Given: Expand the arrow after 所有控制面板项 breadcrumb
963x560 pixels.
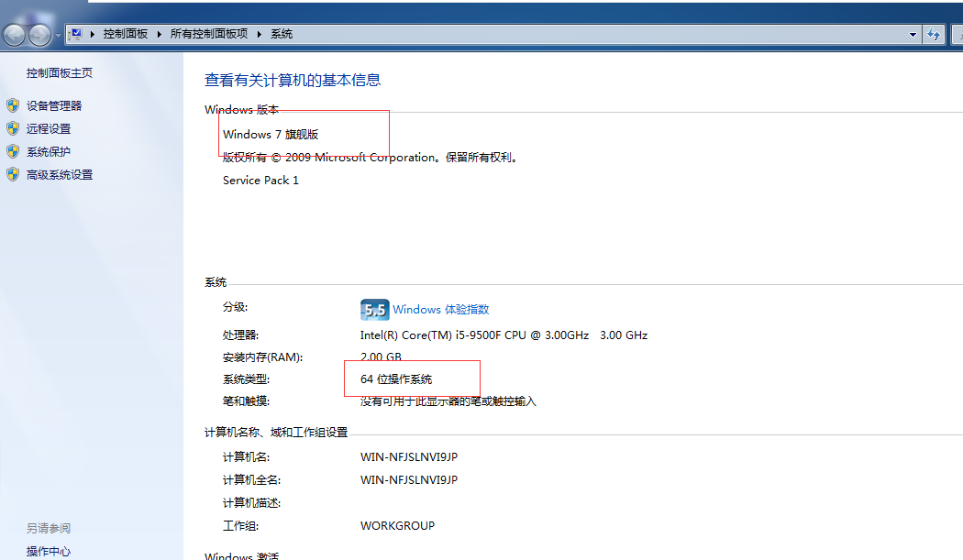Looking at the screenshot, I should coord(260,34).
